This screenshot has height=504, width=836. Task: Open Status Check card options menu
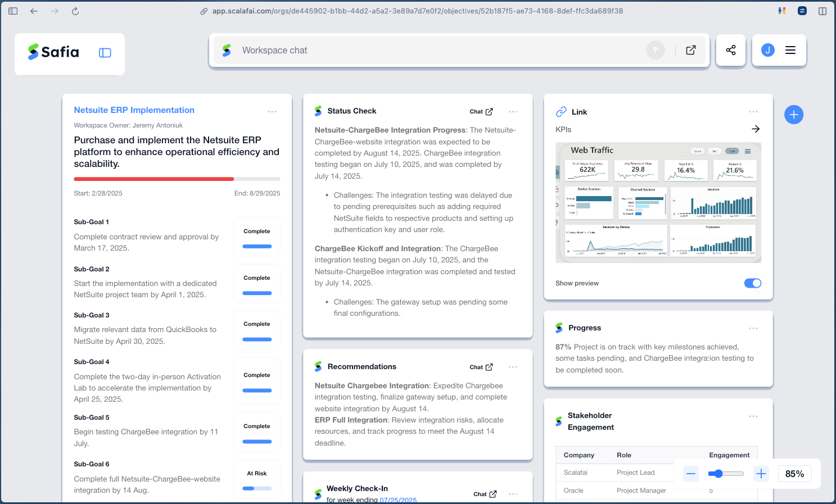(x=513, y=111)
